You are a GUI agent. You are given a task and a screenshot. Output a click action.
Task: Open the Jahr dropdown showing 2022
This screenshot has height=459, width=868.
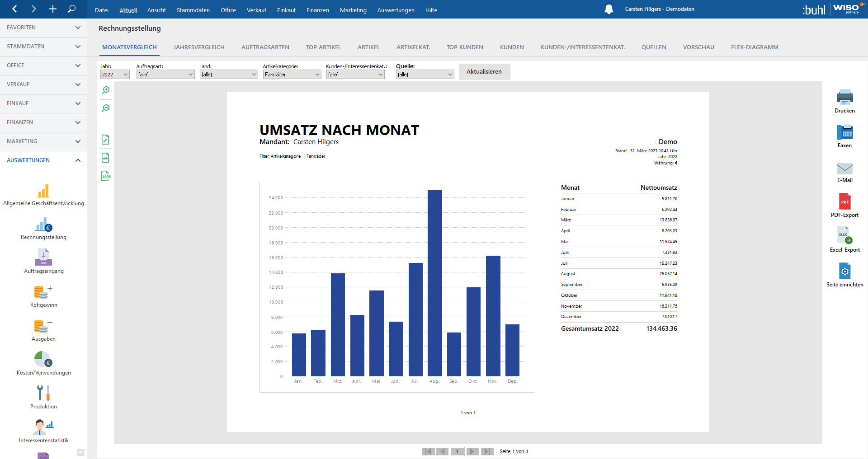(x=115, y=75)
